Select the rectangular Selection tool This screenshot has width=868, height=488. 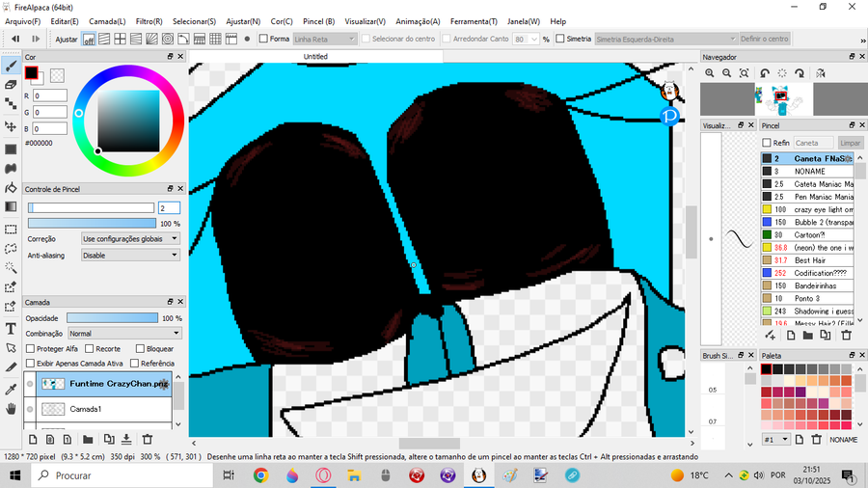(11, 230)
